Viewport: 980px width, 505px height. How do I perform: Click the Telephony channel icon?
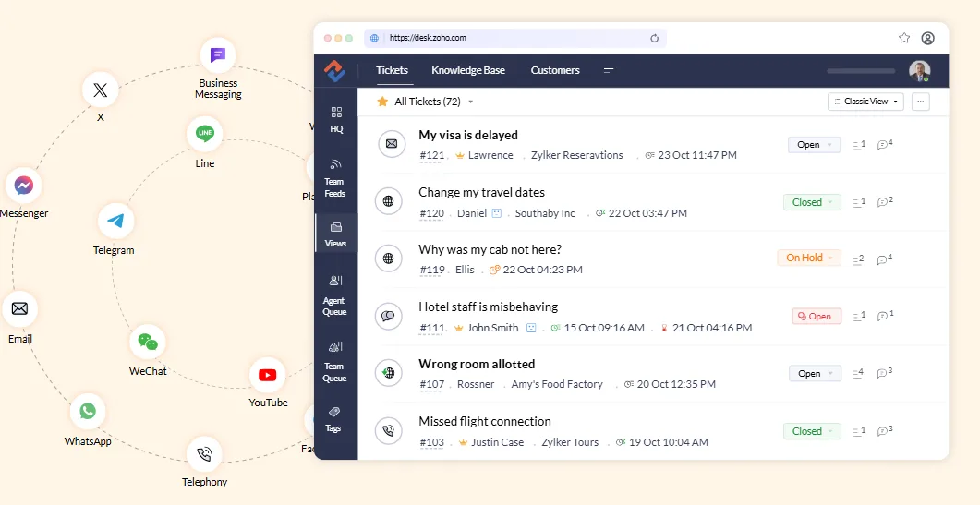tap(204, 454)
